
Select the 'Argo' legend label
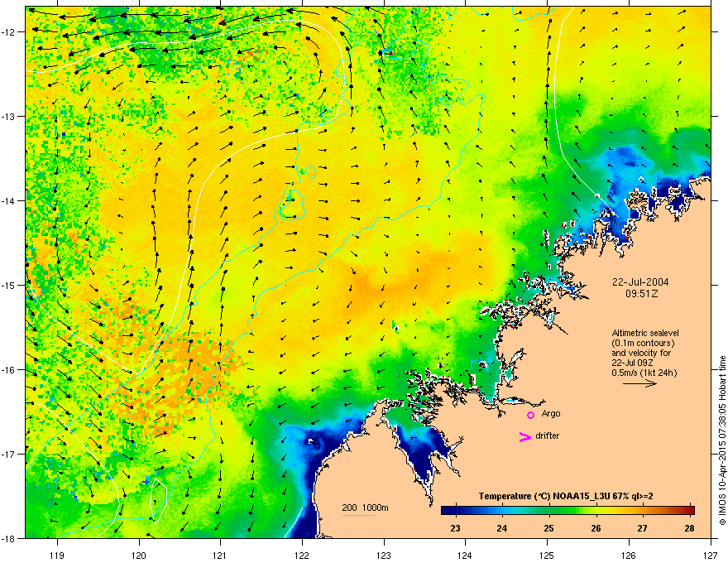coord(551,413)
